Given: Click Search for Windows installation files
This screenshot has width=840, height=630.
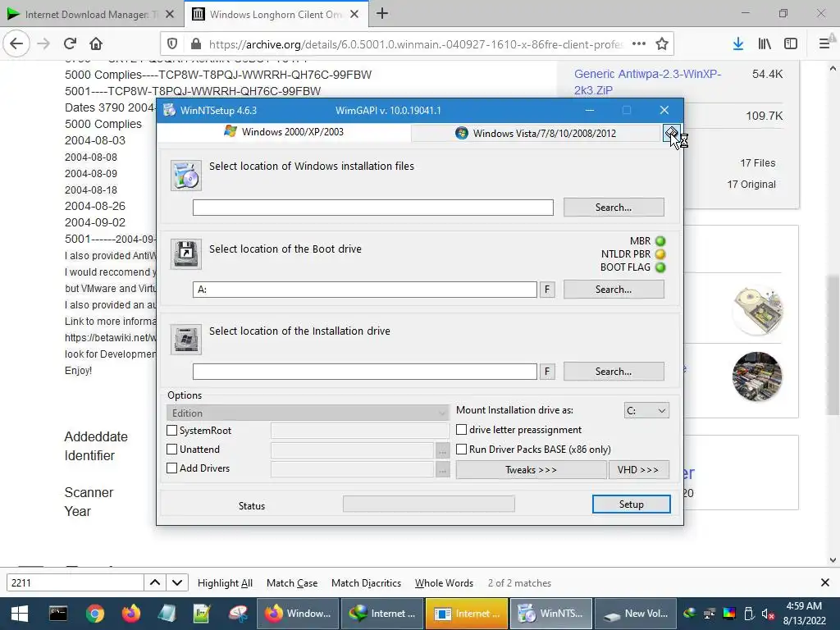Looking at the screenshot, I should (614, 208).
